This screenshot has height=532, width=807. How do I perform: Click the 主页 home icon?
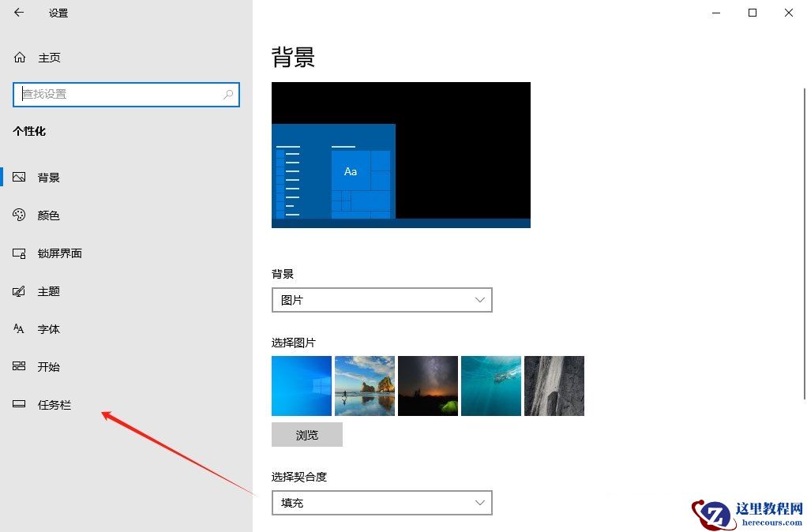tap(17, 57)
